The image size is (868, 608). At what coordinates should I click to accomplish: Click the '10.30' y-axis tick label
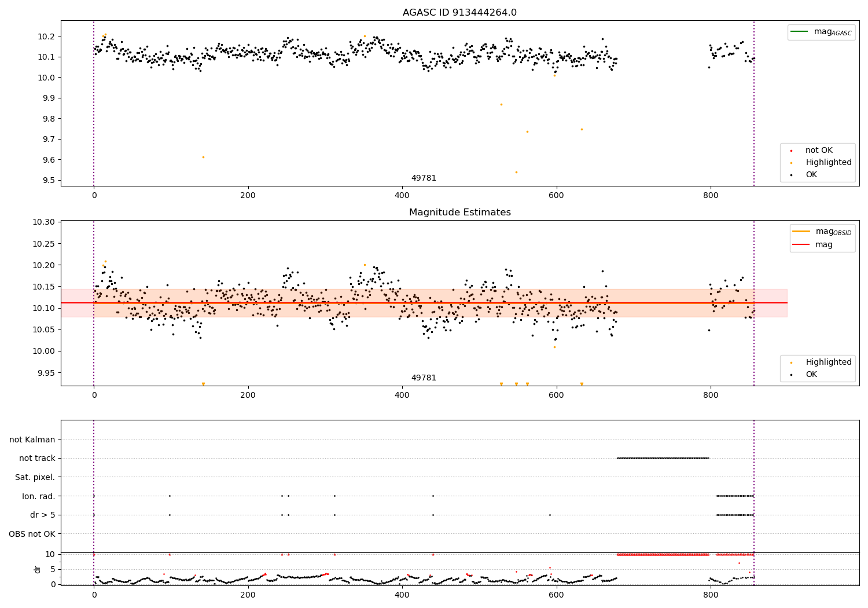point(44,222)
